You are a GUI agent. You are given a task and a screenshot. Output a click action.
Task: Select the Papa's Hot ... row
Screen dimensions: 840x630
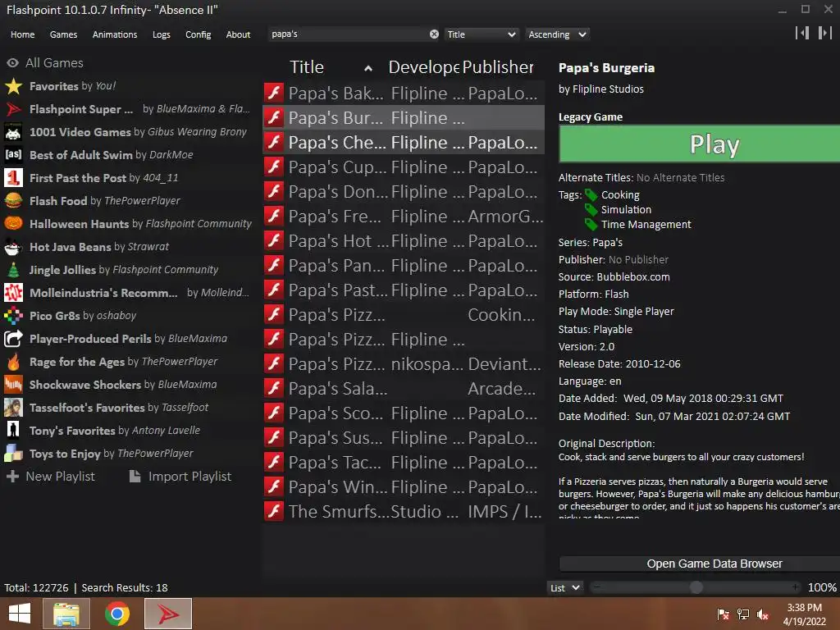coord(404,241)
